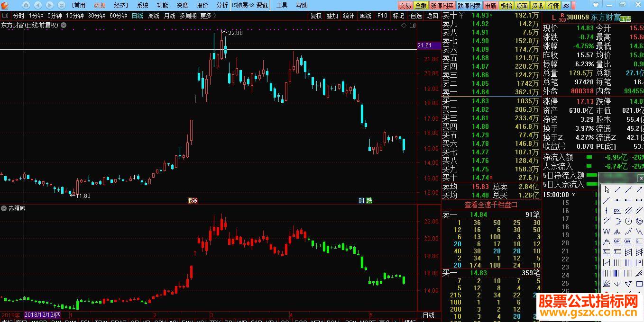This screenshot has height=322, width=644.
Task: Switch to the 周线 weekly tab
Action: (x=154, y=16)
